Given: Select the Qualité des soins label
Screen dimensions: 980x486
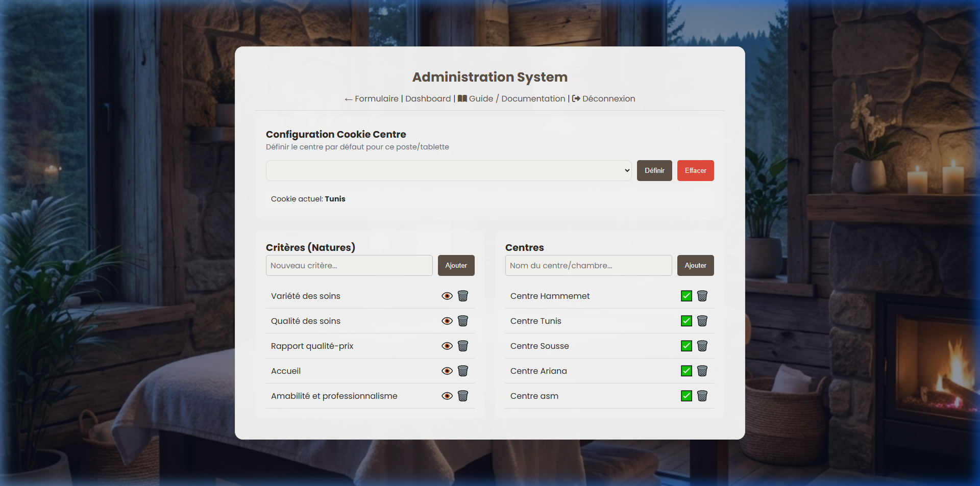Looking at the screenshot, I should coord(305,321).
